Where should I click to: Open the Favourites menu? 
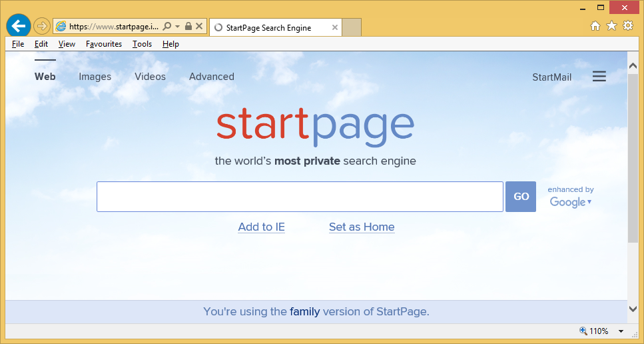[104, 44]
